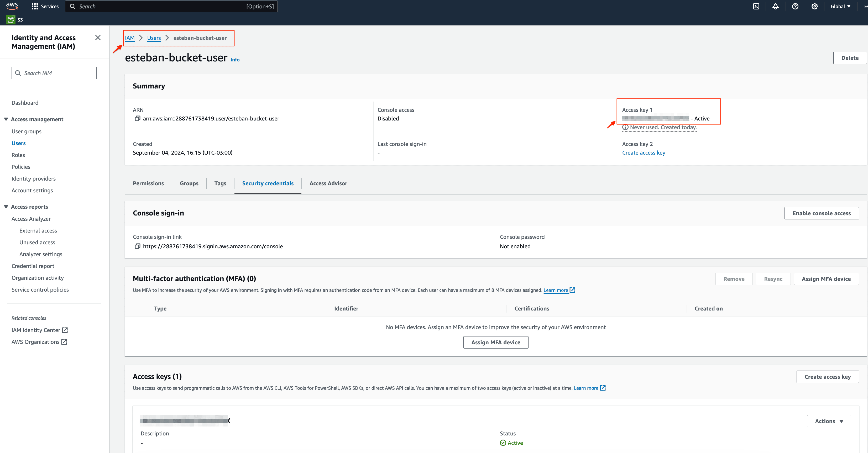868x453 pixels.
Task: Open Analyzer settings in sidebar
Action: point(41,254)
